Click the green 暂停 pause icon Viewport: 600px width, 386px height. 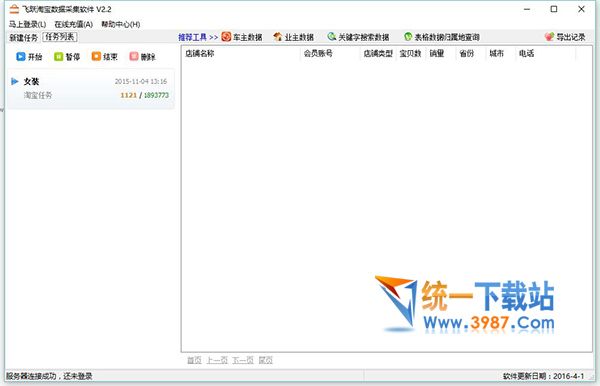(x=58, y=57)
